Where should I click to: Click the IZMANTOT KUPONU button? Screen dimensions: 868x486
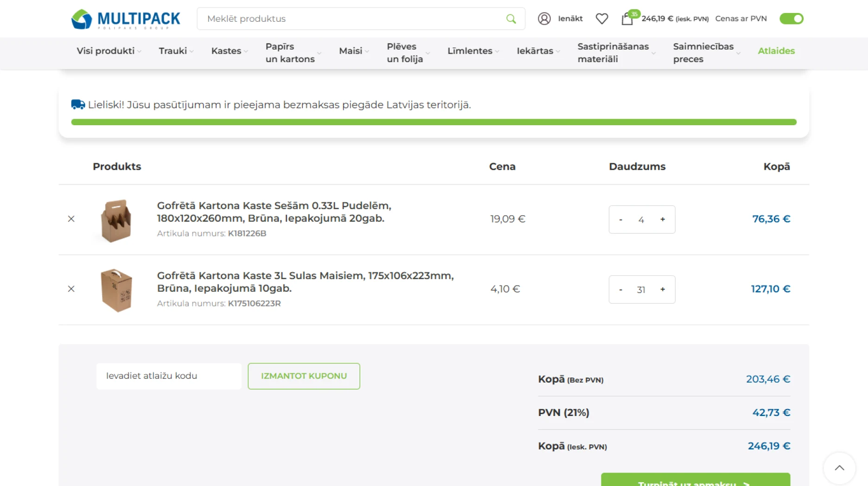pyautogui.click(x=304, y=376)
